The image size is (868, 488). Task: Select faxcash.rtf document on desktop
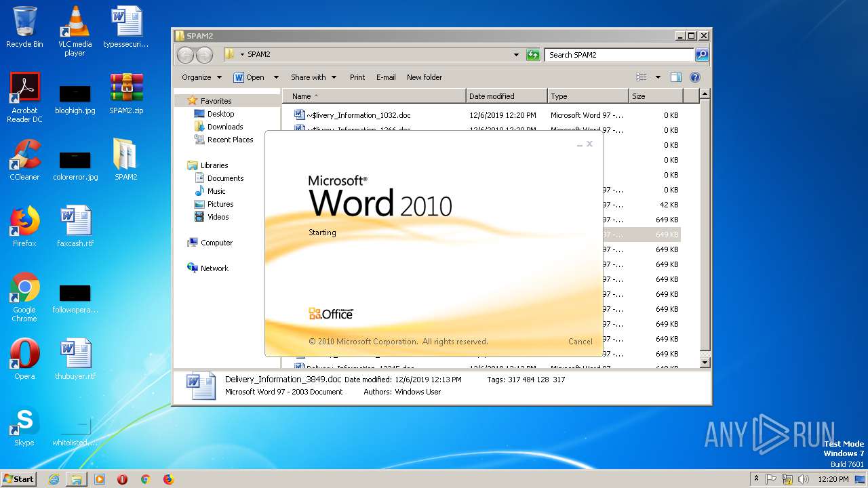(x=75, y=226)
